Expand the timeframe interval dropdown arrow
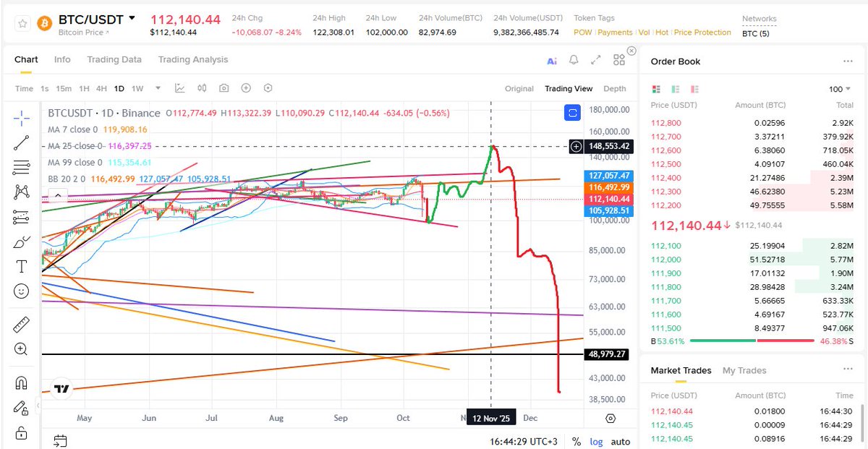Viewport: 868px width, 449px height. tap(157, 88)
